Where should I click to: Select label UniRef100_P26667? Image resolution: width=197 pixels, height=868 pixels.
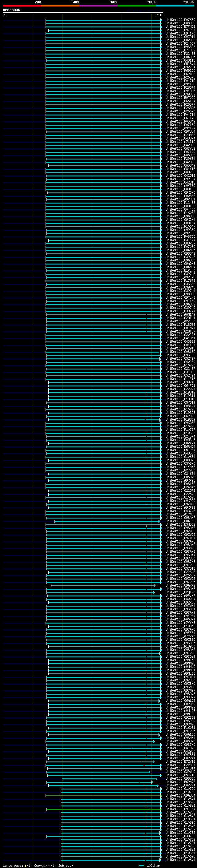180,575
